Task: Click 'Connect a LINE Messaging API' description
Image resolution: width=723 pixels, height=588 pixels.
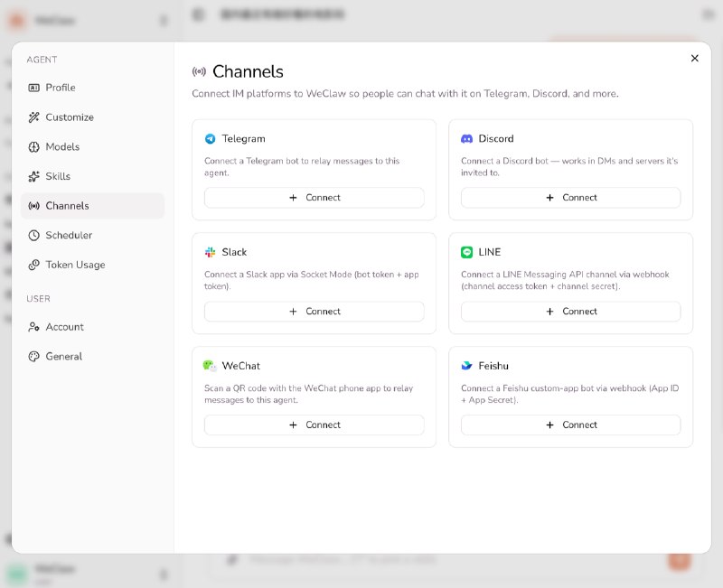Action: [x=566, y=280]
